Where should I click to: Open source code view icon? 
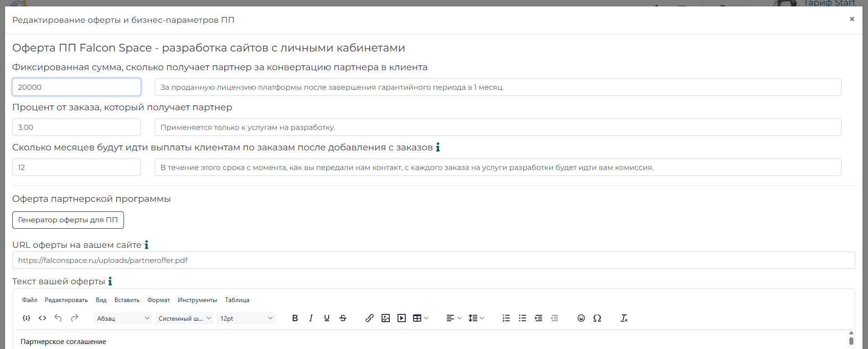point(42,318)
